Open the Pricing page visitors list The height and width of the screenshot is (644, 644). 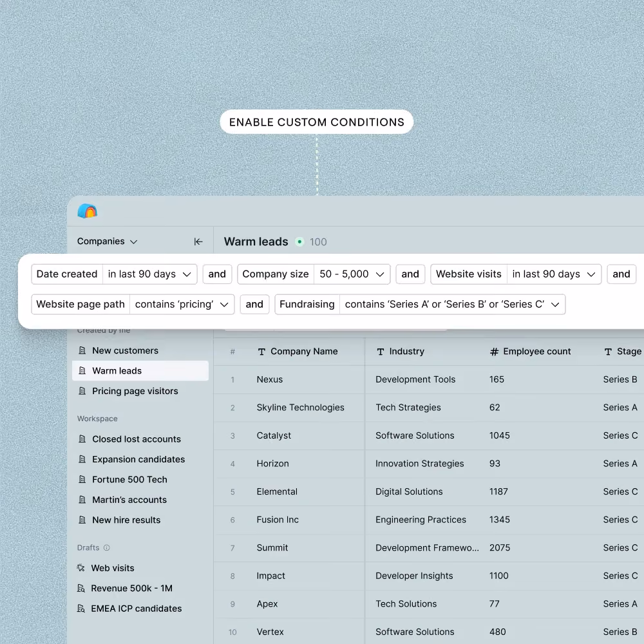[140, 391]
